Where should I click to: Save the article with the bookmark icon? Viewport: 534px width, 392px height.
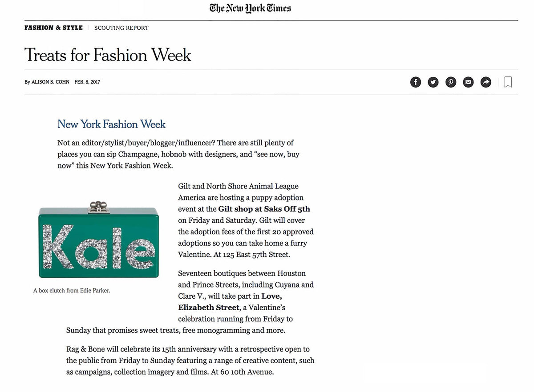(x=508, y=82)
